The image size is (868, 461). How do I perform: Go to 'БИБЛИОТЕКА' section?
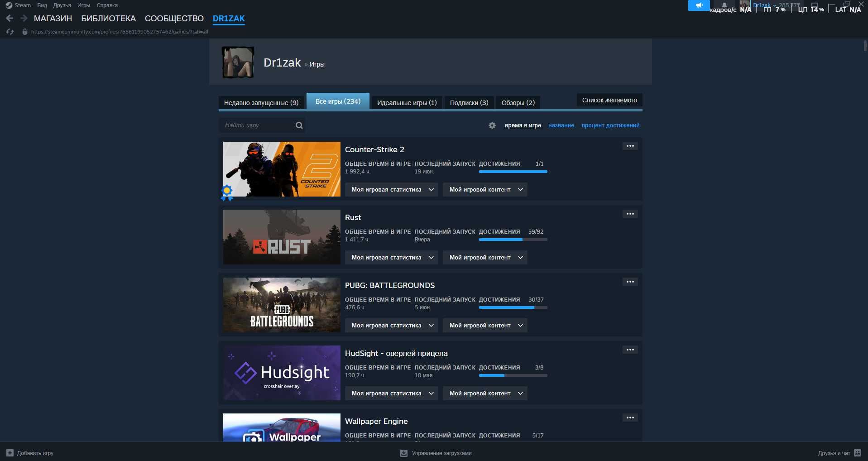109,19
